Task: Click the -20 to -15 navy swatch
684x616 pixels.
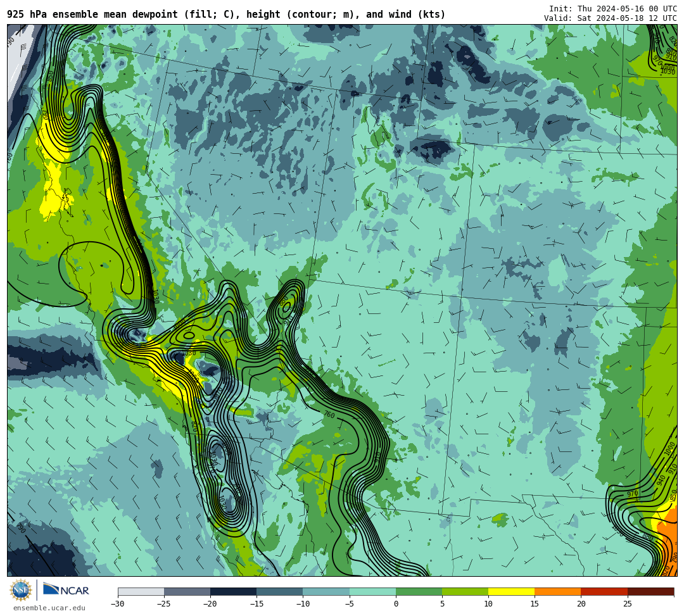Action: point(233,591)
